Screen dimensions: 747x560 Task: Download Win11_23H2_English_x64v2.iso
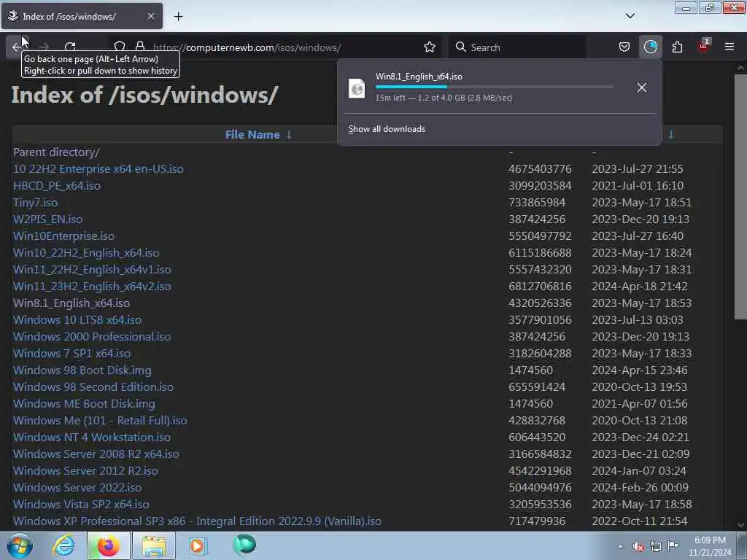coord(92,286)
